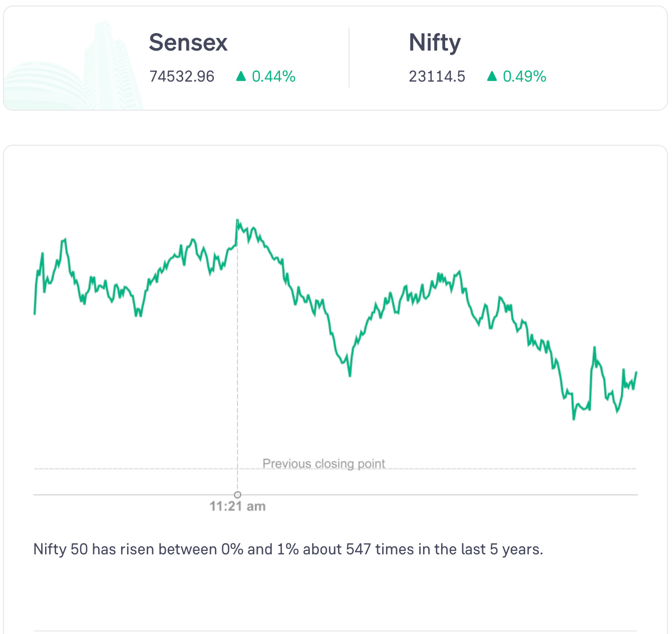Click the 11:21 am time label
672x634 pixels.
[237, 506]
